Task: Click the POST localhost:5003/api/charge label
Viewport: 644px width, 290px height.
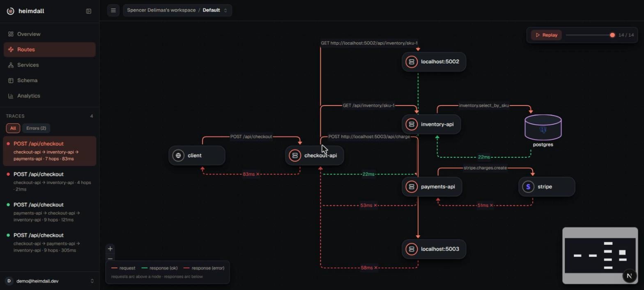Action: pos(369,137)
